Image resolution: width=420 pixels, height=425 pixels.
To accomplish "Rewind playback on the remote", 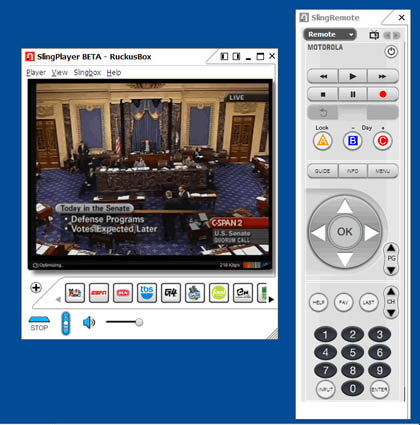I will (x=323, y=76).
